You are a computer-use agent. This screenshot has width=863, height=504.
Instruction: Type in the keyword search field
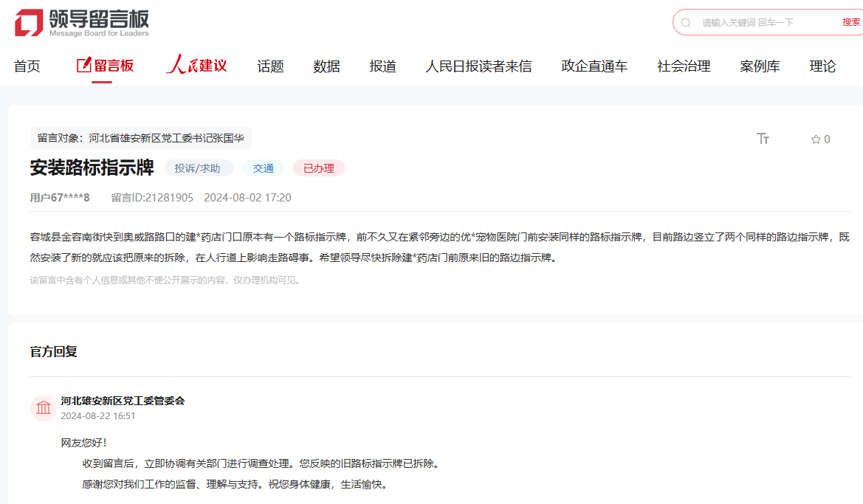[x=764, y=23]
